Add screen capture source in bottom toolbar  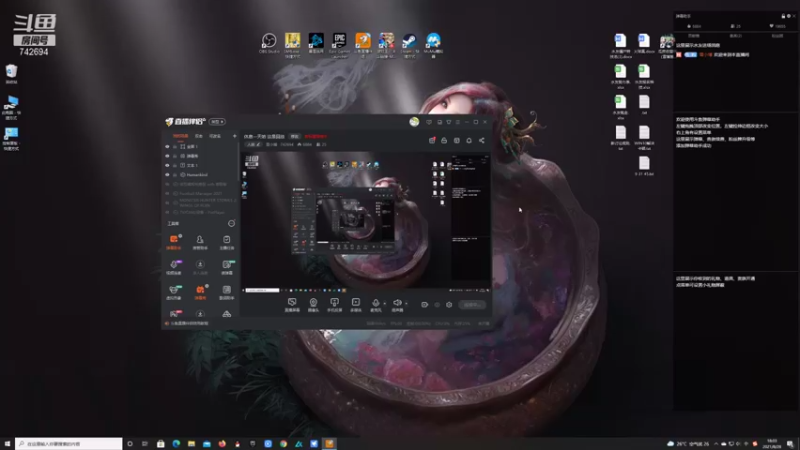(292, 305)
